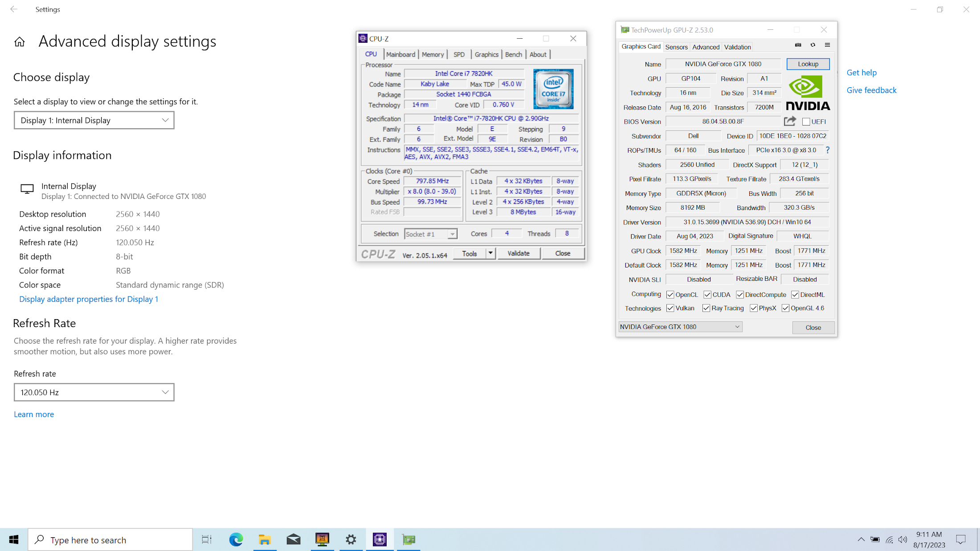
Task: Open the 120.050 Hz refresh rate dropdown
Action: click(x=94, y=392)
